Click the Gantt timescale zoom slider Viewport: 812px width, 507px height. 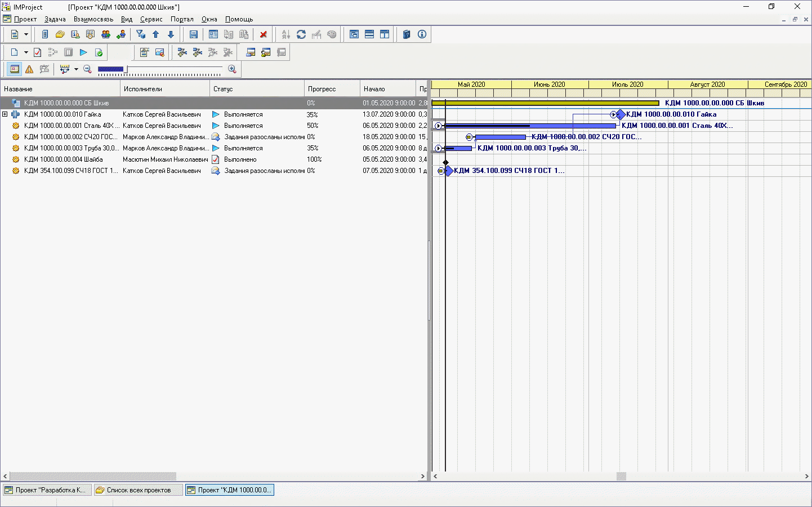tap(160, 70)
